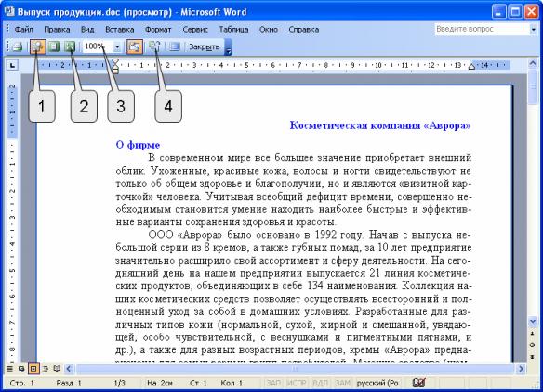Screen dimensions: 543x392
Task: Click the Закрыть button to exit preview
Action: (x=204, y=46)
